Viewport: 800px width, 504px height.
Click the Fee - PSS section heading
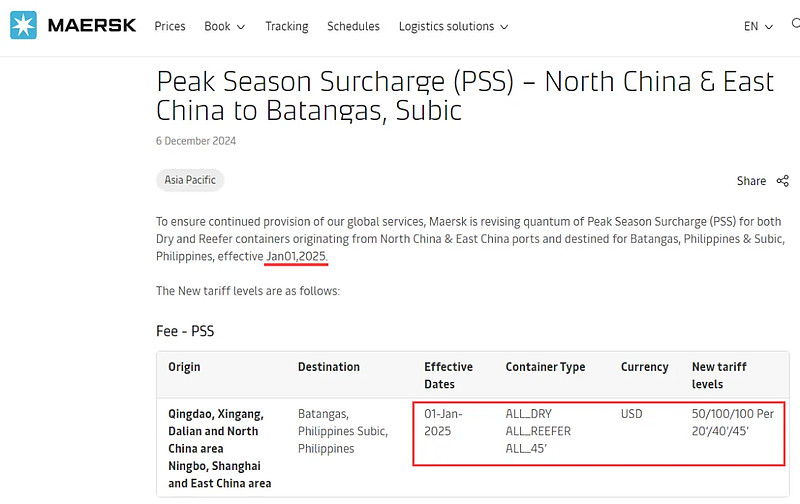click(185, 331)
